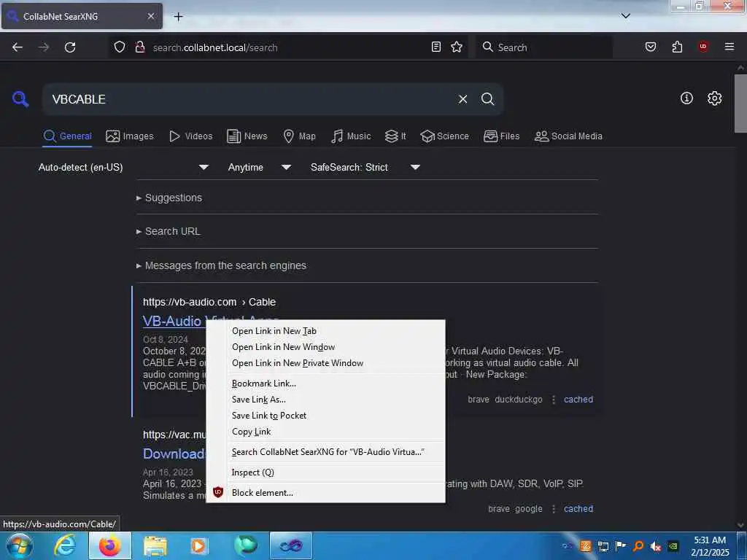This screenshot has width=747, height=560.
Task: Click the vertical dots beside google
Action: pos(554,509)
